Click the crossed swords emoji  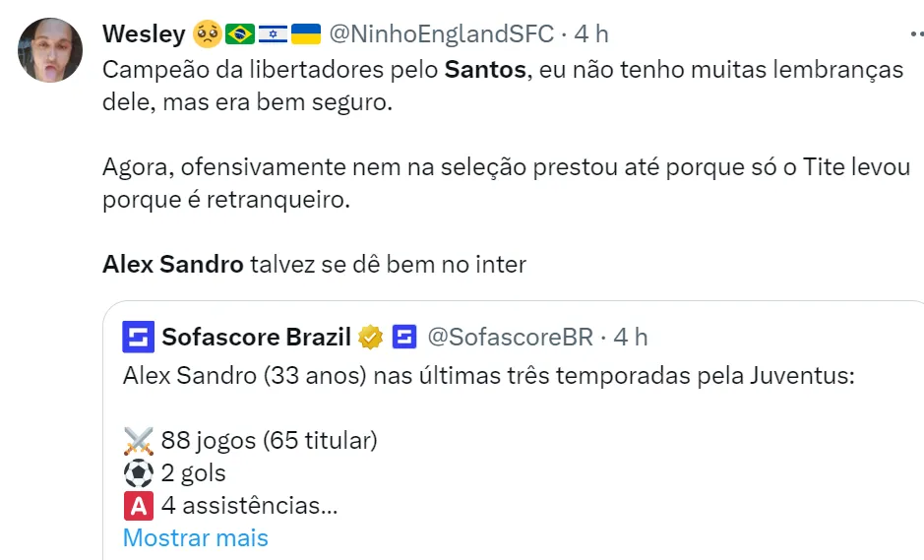pyautogui.click(x=137, y=440)
